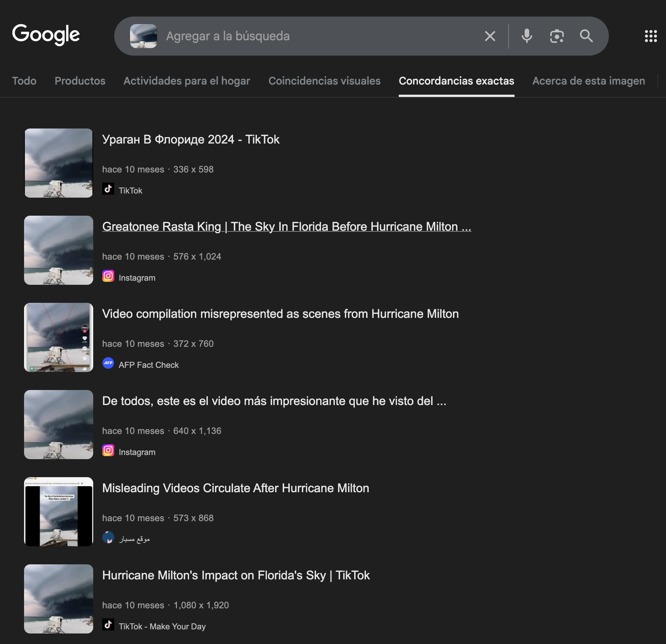
Task: Click thumbnail of Misleading Videos result
Action: pos(59,512)
